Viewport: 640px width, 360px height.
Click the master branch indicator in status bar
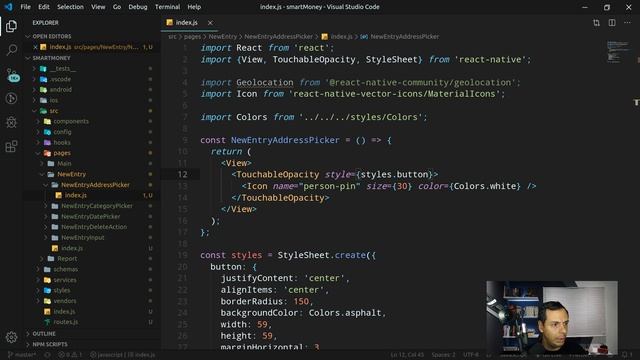point(22,355)
